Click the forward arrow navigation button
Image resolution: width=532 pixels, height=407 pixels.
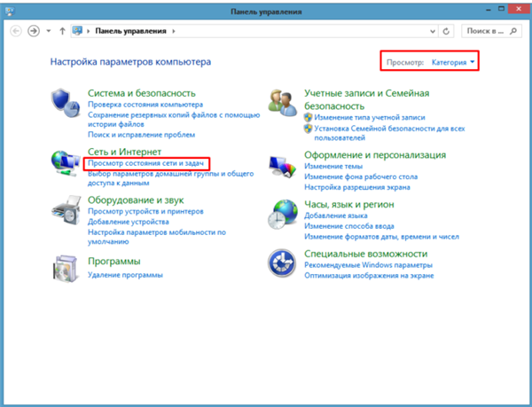(34, 31)
